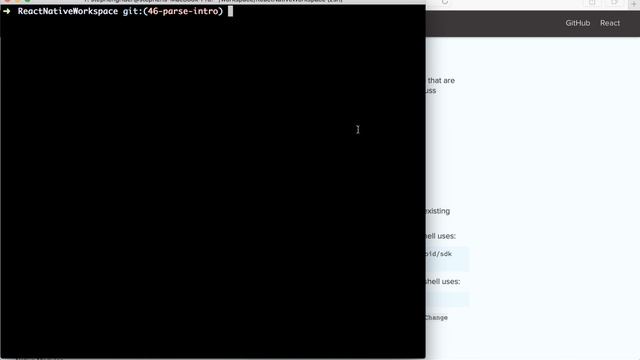Open a new browser tab with plus

[634, 3]
